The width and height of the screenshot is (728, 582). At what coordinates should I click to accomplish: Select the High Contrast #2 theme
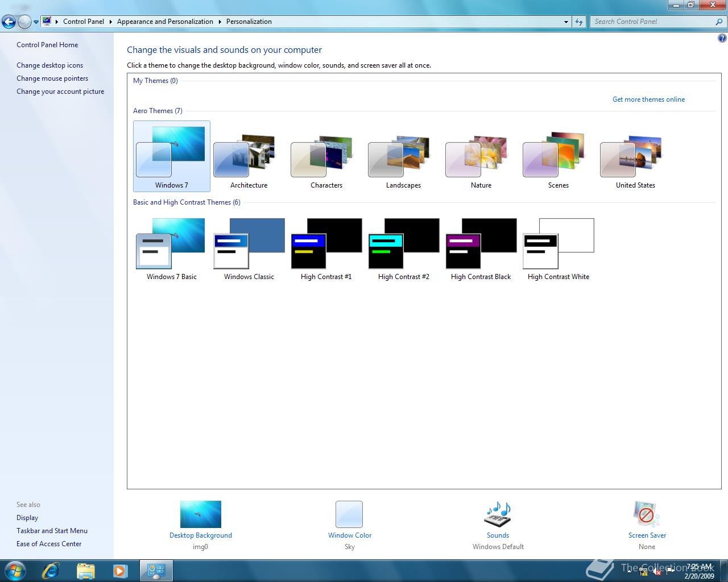(403, 248)
